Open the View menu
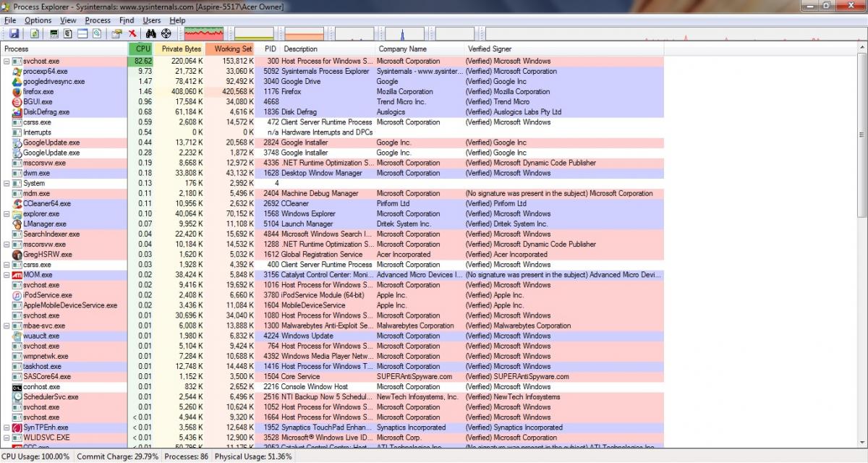The height and width of the screenshot is (463, 868). (69, 20)
